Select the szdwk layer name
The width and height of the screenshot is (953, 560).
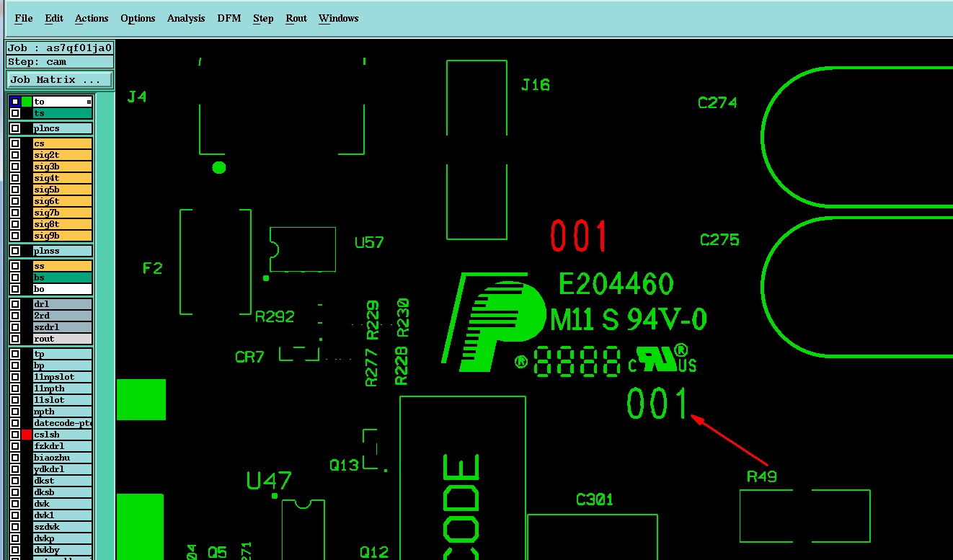(x=63, y=527)
